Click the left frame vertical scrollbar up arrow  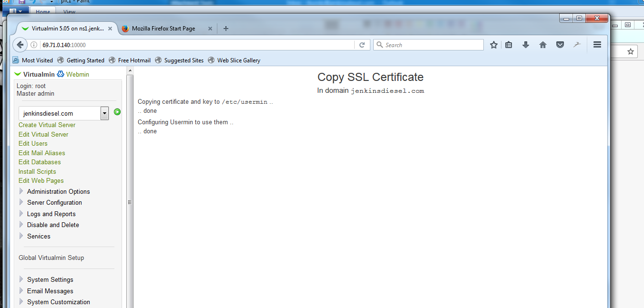130,71
